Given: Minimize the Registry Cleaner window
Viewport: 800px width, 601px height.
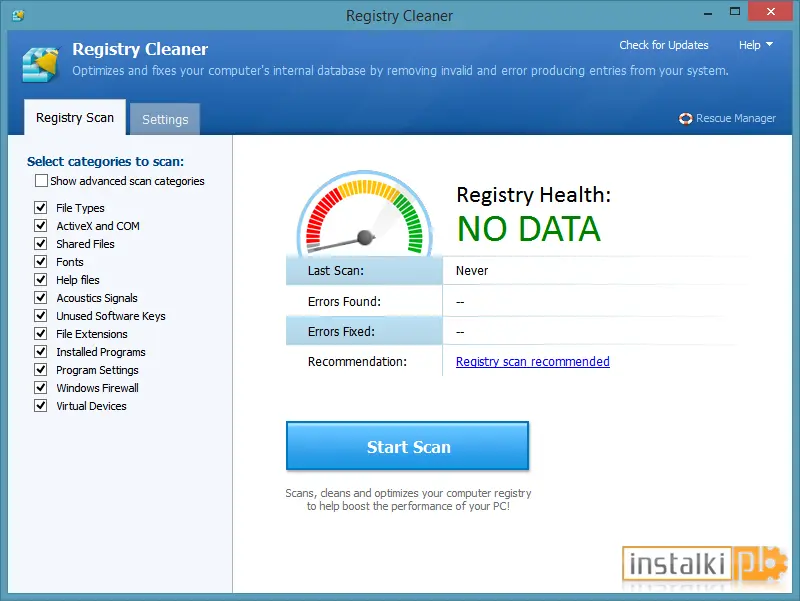Looking at the screenshot, I should pos(708,12).
